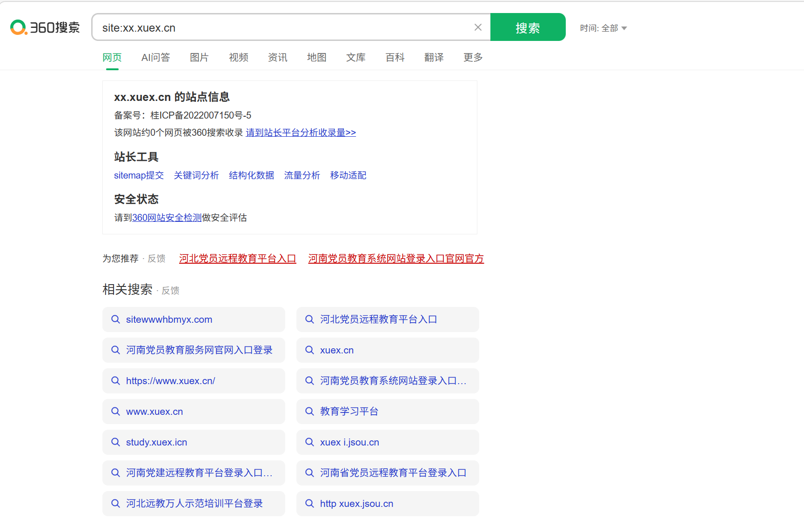Click the magnifier icon beside 河南党建远程教育平台登录入口…
Viewport: 804px width, 532px height.
tap(115, 473)
